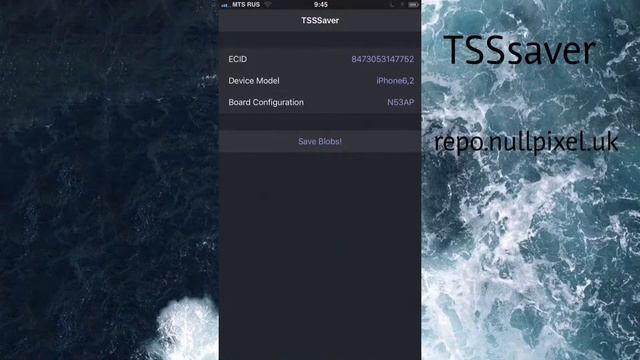Tap the Save Blobs! button
Image resolution: width=640 pixels, height=360 pixels.
coord(320,141)
